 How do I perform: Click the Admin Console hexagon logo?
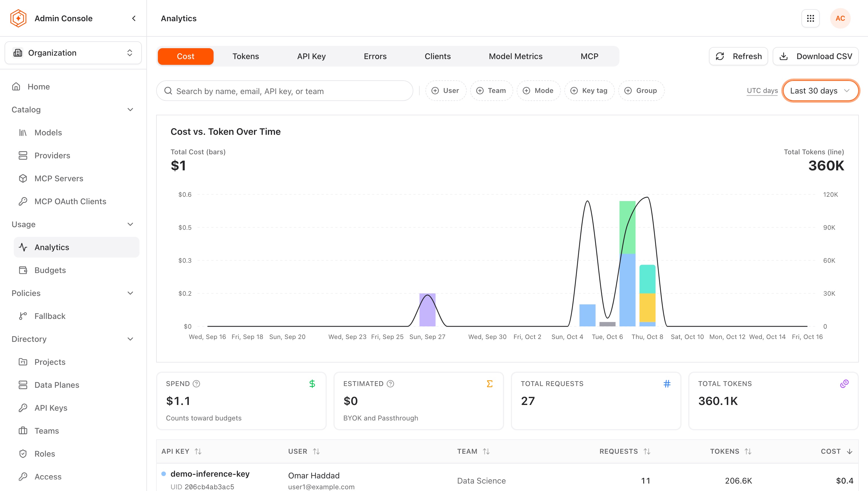coord(18,18)
